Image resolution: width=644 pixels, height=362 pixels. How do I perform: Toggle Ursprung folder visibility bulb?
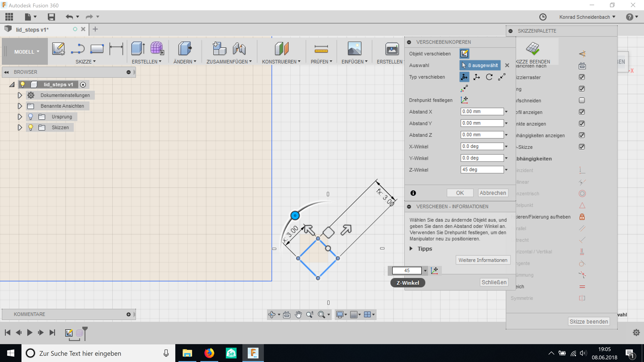tap(30, 116)
